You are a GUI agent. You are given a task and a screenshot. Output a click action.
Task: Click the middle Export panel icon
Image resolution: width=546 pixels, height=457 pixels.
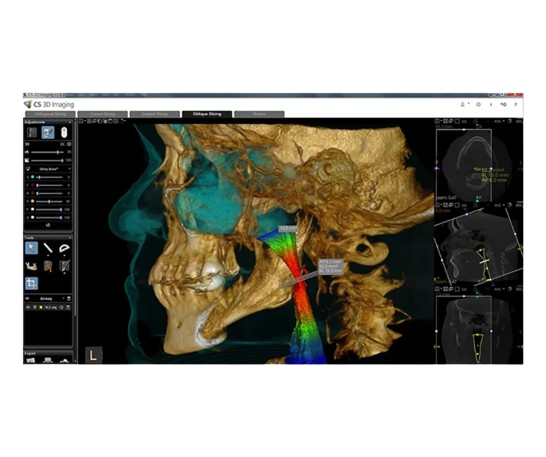coord(48,360)
